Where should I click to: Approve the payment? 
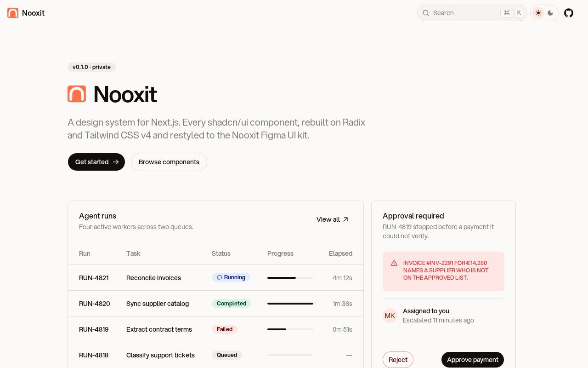[x=473, y=360]
